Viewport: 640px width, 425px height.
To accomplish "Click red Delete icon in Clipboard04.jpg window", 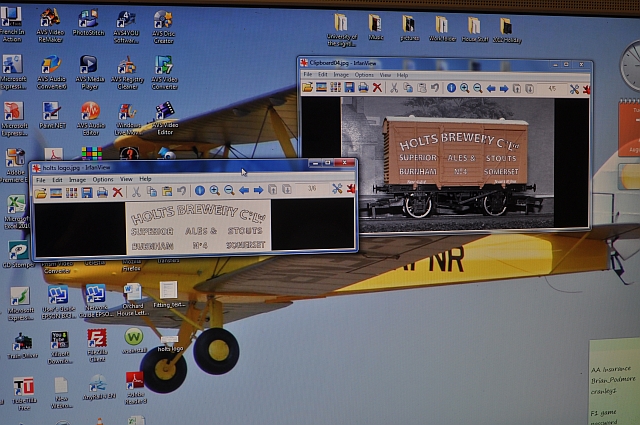I will pyautogui.click(x=377, y=87).
